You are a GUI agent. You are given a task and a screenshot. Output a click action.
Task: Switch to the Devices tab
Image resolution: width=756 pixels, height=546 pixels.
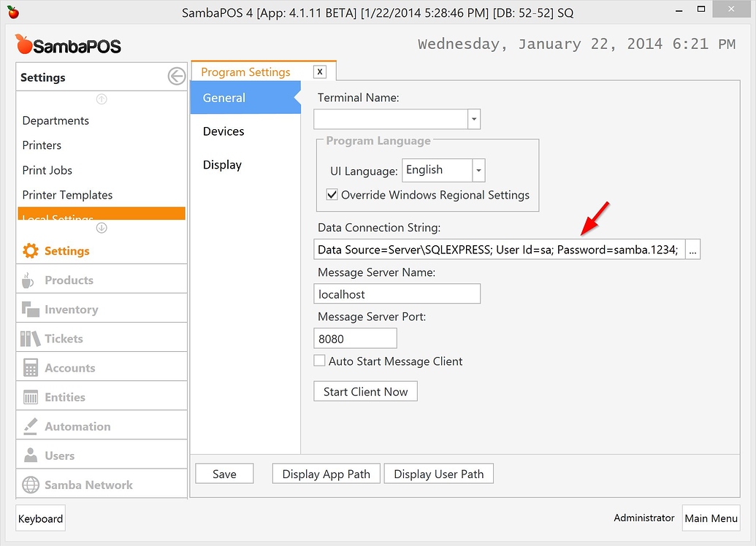[224, 131]
